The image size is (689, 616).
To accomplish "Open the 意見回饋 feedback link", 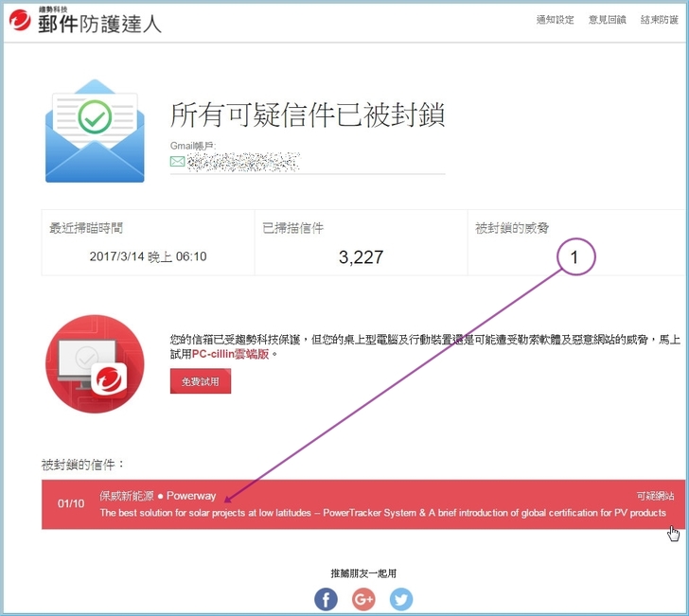I will (607, 20).
